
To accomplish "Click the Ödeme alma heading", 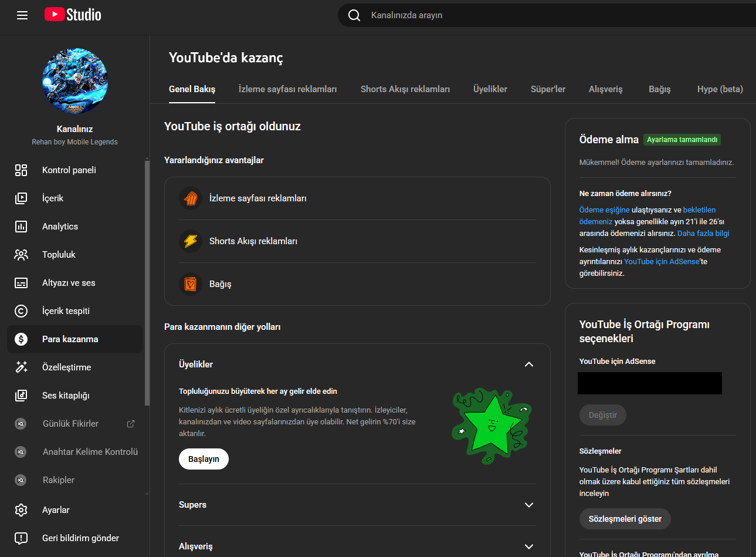I will 609,140.
